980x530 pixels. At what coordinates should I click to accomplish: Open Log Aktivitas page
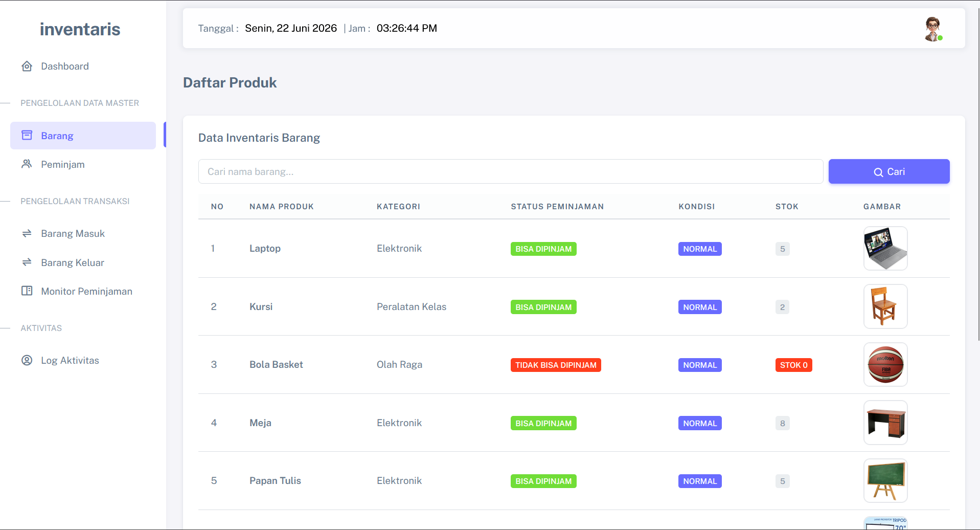[70, 360]
